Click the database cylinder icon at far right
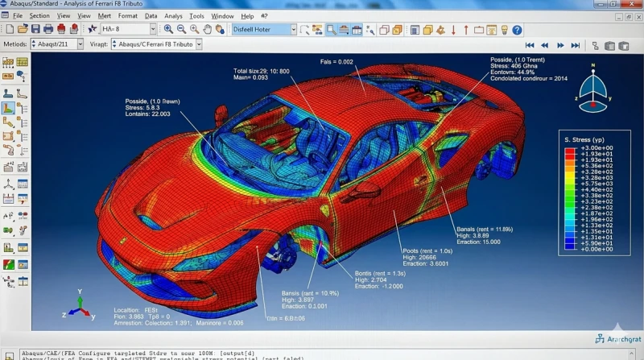 (624, 45)
